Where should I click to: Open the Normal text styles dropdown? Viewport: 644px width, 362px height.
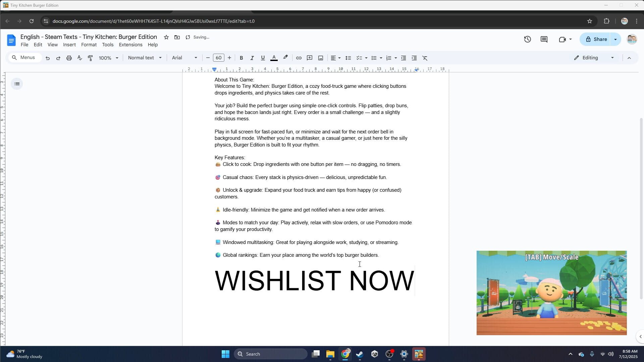(144, 58)
